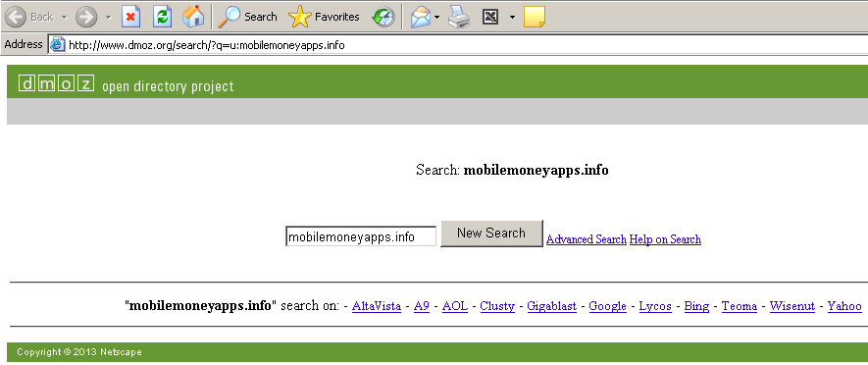
Task: Refresh the page with green arrows icon
Action: pyautogui.click(x=162, y=17)
